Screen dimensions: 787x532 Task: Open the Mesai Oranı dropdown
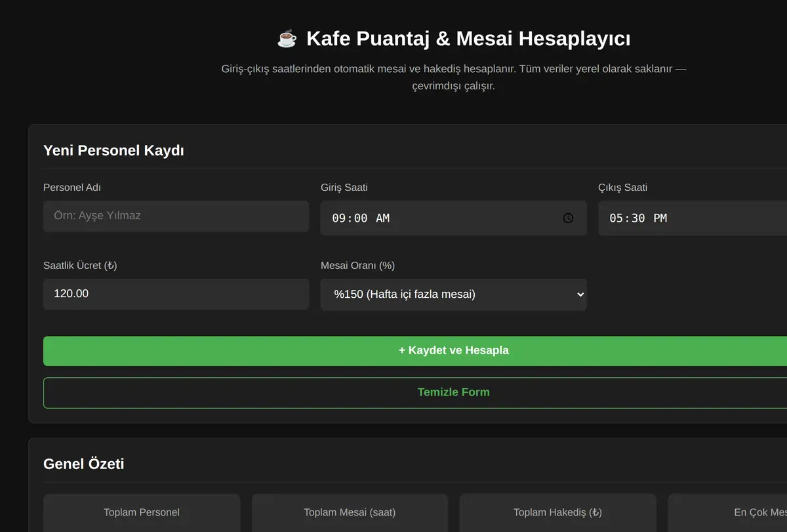coord(453,295)
